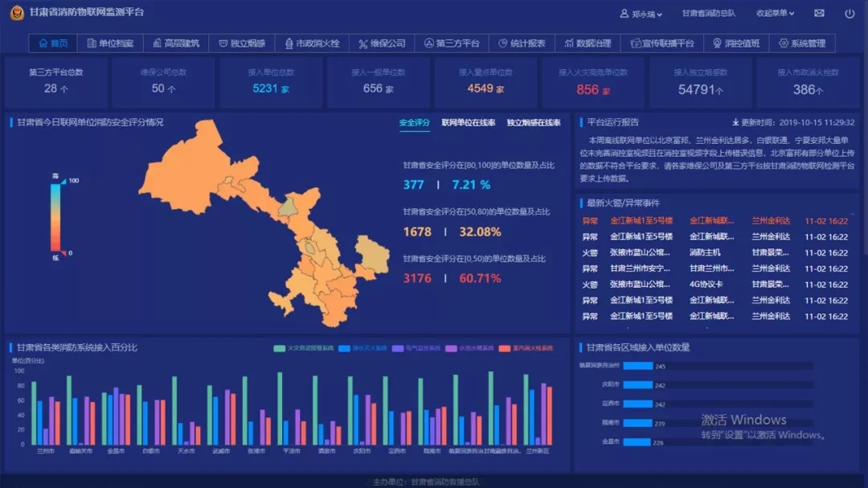The height and width of the screenshot is (488, 868).
Task: Switch to the 独立烟感在线率 tab
Action: pos(534,123)
